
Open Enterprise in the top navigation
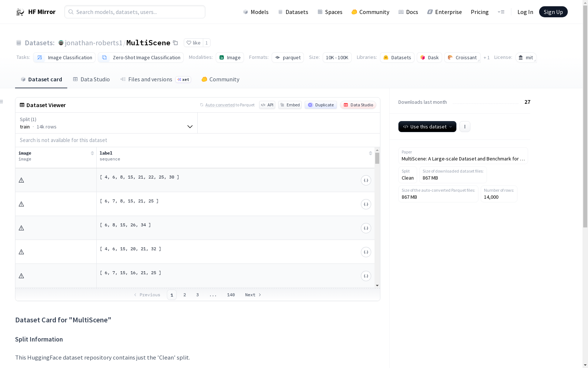coord(445,12)
